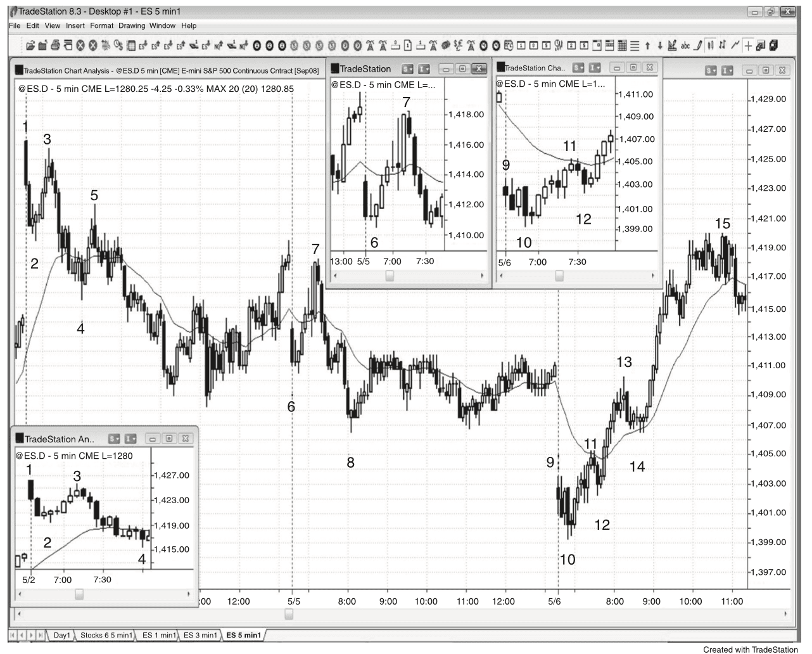Jump to the last workspace tab arrow

41,635
